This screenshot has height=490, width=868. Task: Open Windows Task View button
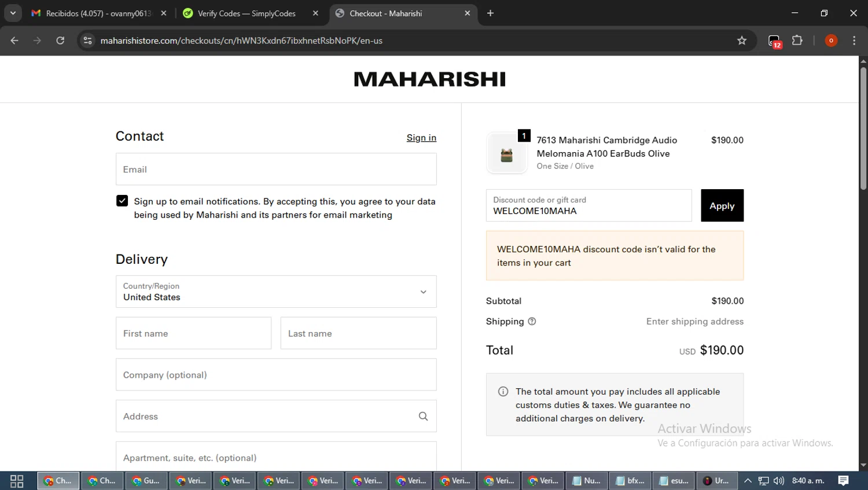pos(17,481)
